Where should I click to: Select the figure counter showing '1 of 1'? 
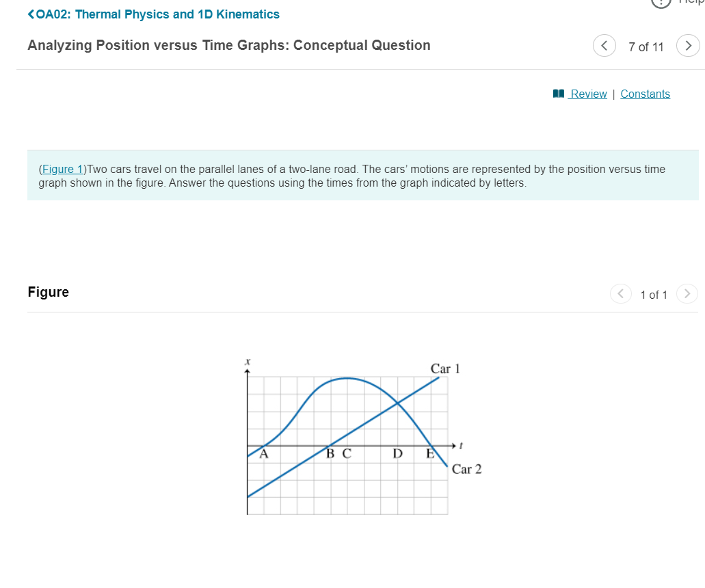coord(654,294)
